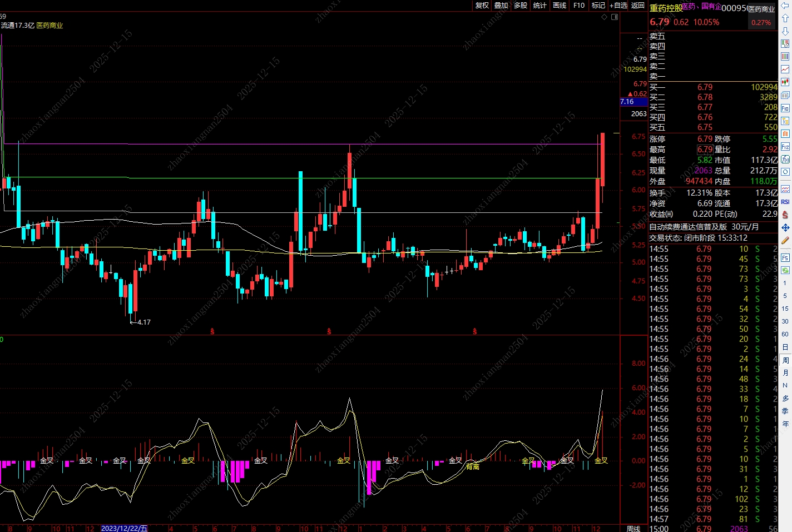Viewport: 792px width, 532px height.
Task: Click the circle-in-square icon in sidebar
Action: click(785, 172)
